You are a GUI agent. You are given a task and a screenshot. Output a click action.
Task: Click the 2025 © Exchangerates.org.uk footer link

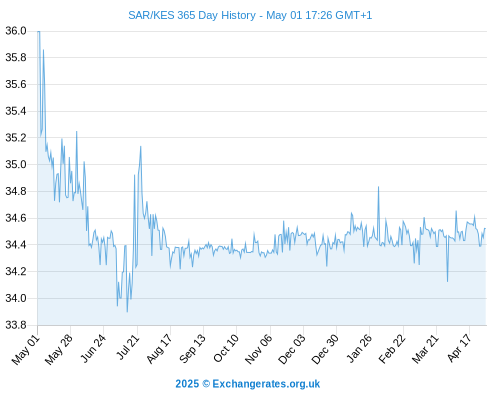[248, 384]
